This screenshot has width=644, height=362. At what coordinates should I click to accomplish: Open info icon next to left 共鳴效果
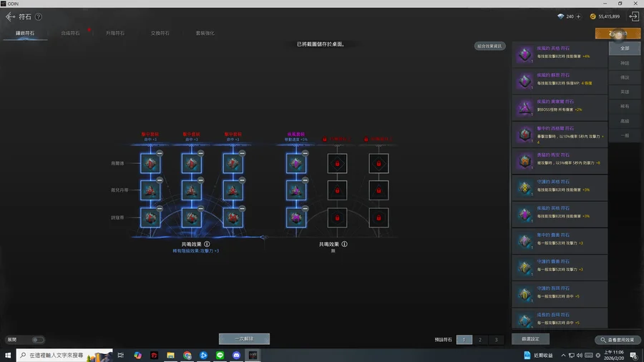[x=207, y=244]
